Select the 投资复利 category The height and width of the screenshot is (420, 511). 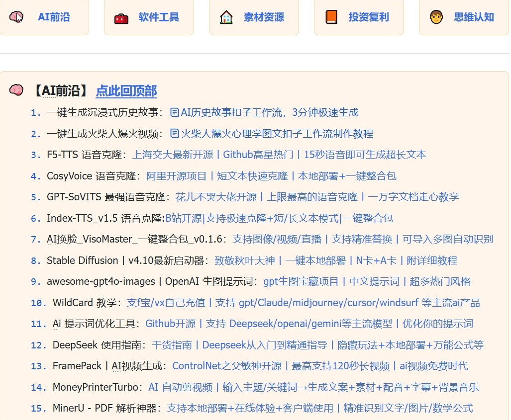click(369, 17)
